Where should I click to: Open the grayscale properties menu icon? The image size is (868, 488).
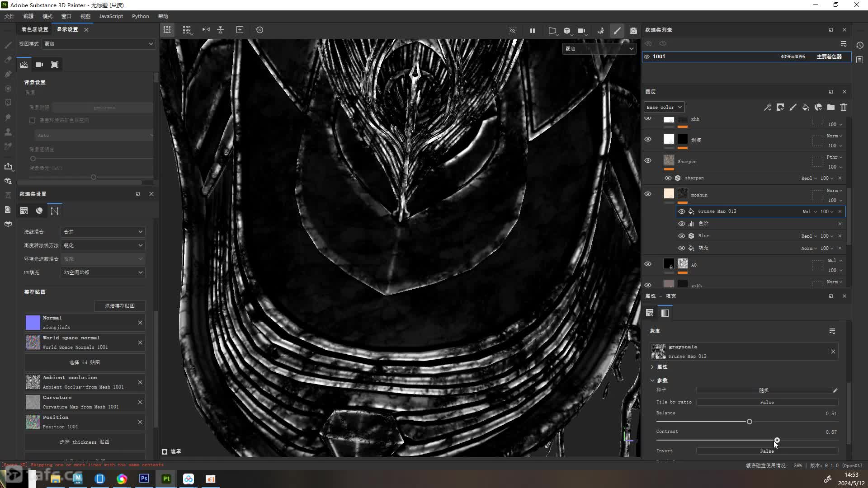point(832,331)
